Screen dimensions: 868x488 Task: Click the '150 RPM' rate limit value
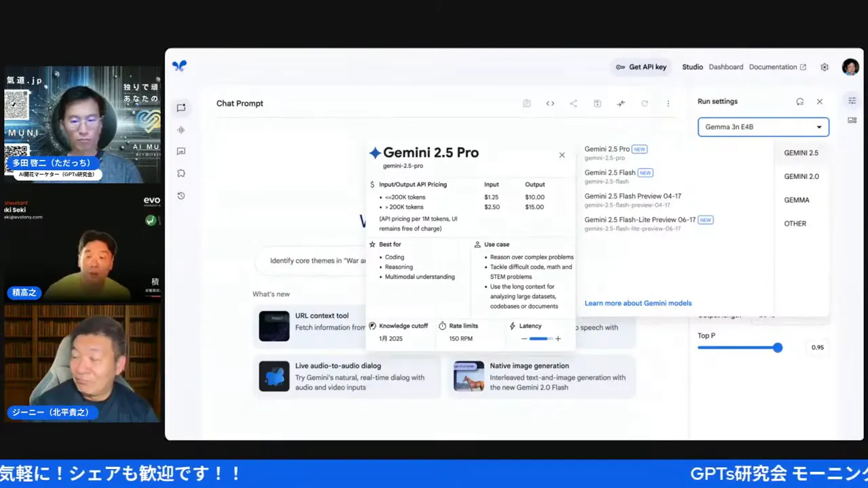point(460,338)
